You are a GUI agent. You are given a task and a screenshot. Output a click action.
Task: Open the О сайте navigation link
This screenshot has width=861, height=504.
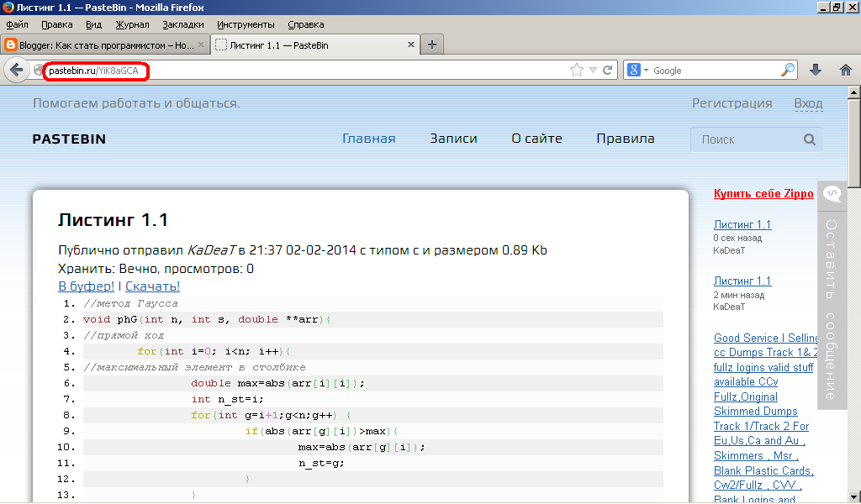click(x=536, y=139)
